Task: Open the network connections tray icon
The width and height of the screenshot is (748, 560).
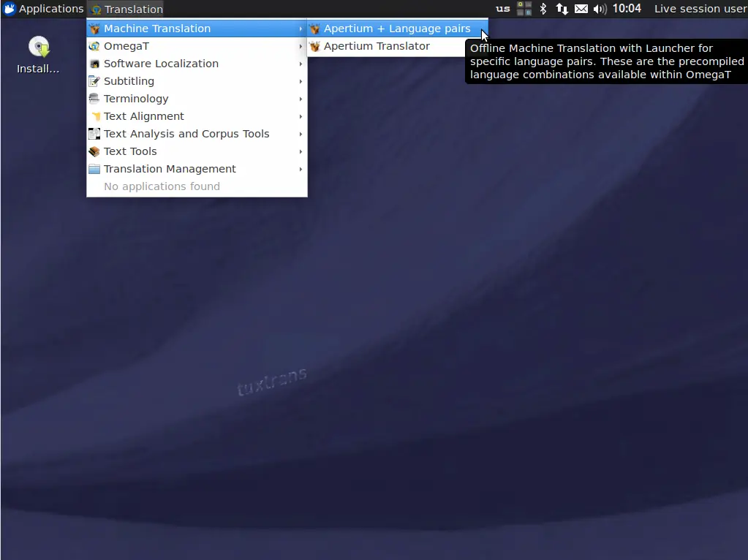Action: [562, 9]
